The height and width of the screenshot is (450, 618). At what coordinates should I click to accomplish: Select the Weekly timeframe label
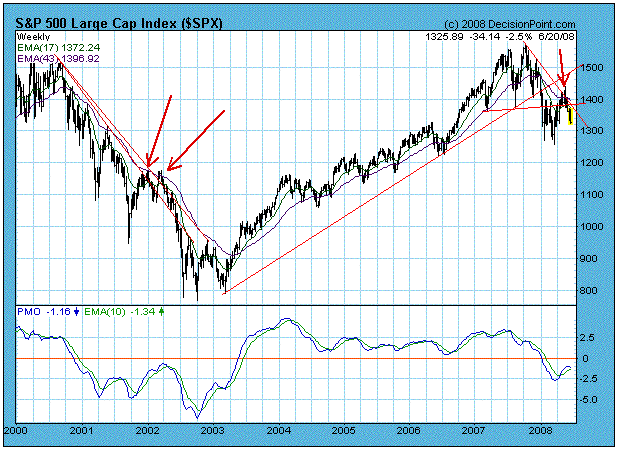(34, 37)
